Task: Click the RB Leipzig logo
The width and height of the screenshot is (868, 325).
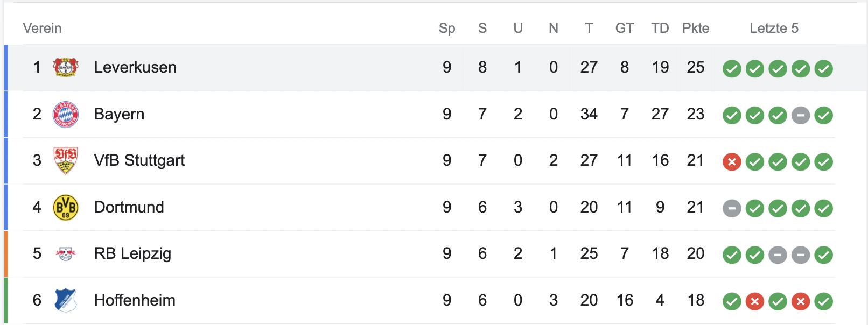Action: pos(66,253)
